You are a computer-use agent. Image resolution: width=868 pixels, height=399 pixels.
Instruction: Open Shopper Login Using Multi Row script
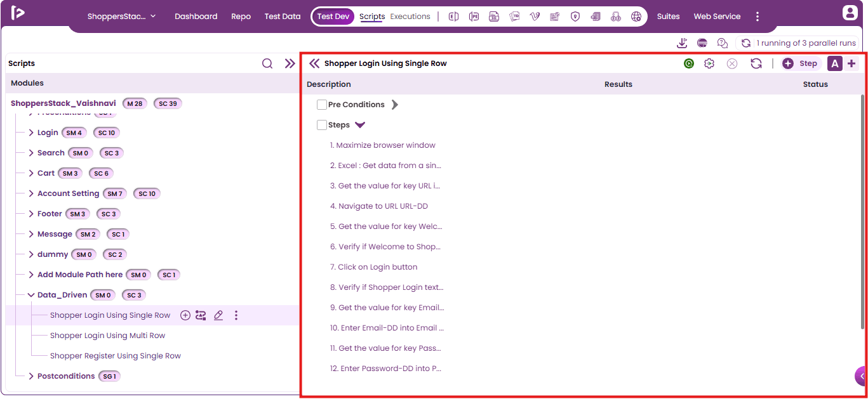[x=108, y=336]
